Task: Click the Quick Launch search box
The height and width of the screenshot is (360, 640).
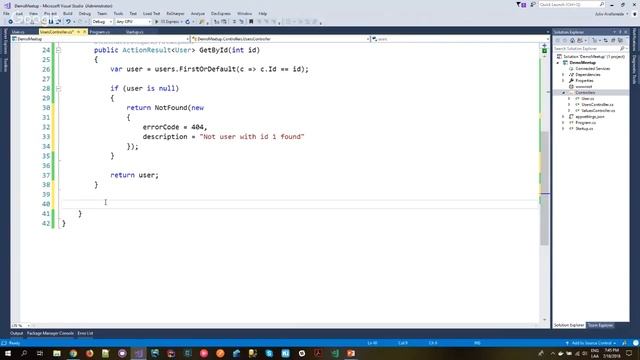Action: pyautogui.click(x=571, y=4)
